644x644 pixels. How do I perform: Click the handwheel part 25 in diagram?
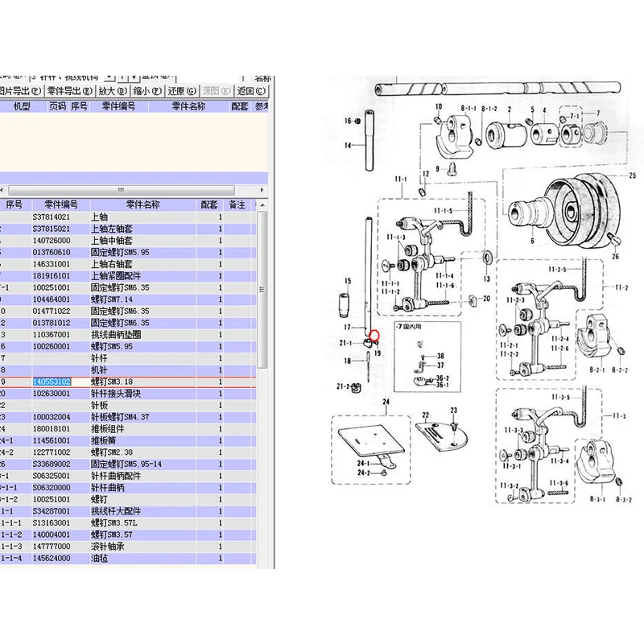[x=581, y=212]
